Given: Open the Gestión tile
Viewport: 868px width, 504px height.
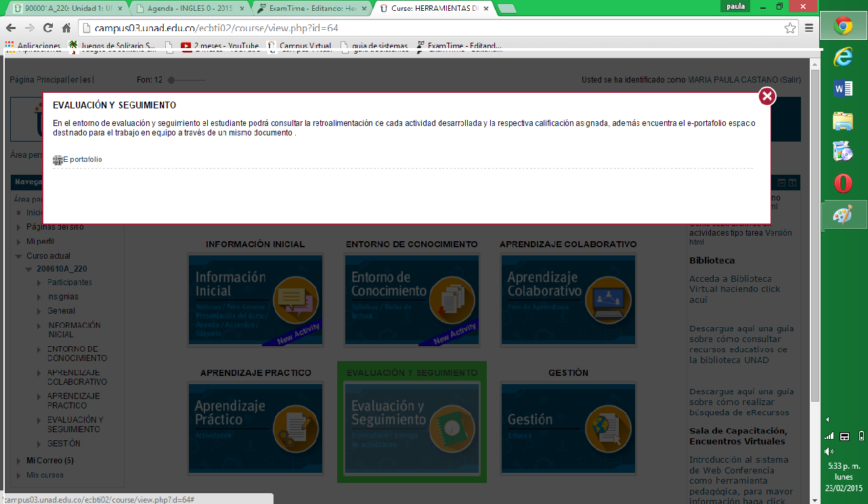Looking at the screenshot, I should click(568, 427).
